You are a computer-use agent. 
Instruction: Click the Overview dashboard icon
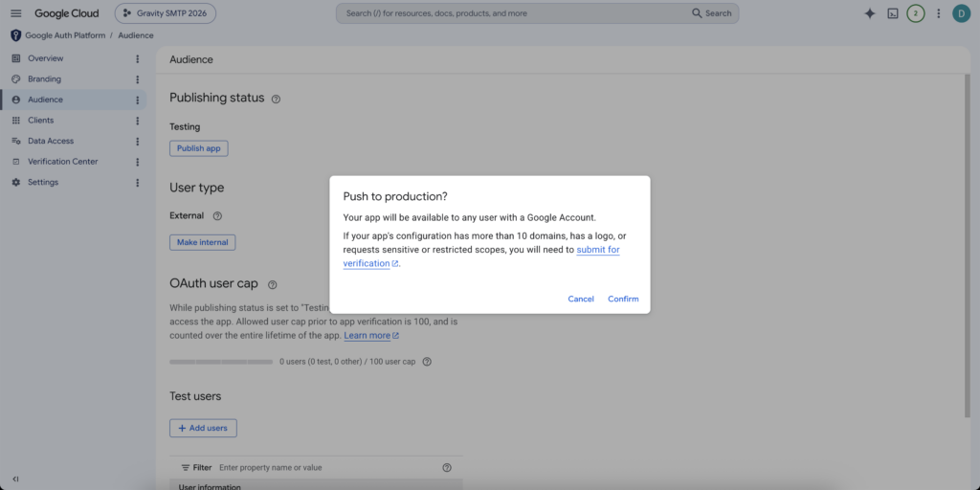coord(16,58)
